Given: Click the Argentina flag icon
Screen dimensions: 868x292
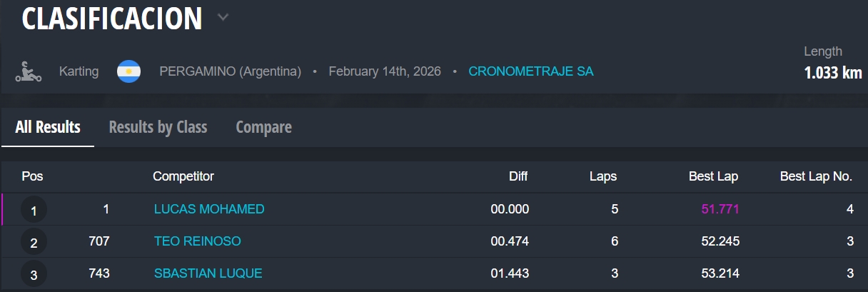Looking at the screenshot, I should pos(129,71).
